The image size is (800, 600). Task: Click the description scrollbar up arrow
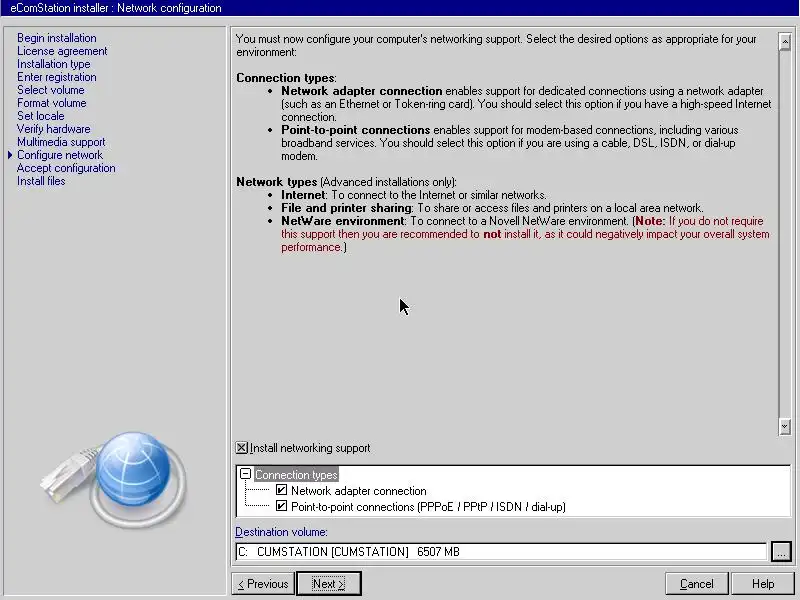(x=785, y=42)
